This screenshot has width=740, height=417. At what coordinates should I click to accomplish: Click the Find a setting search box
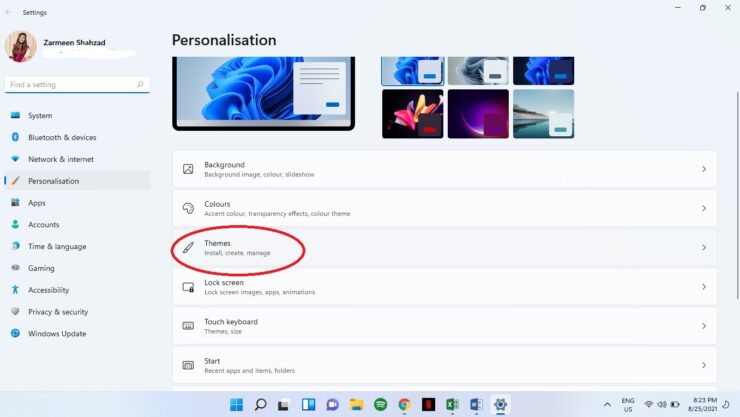tap(70, 85)
